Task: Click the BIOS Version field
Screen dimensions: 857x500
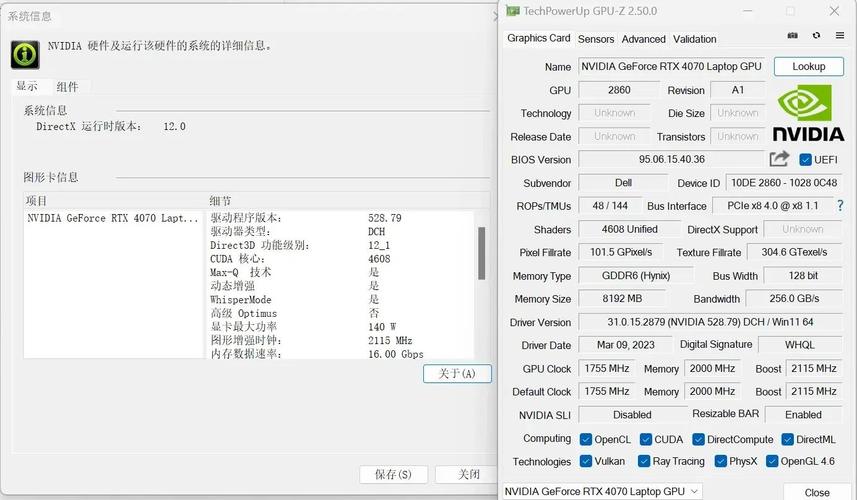Action: tap(671, 160)
